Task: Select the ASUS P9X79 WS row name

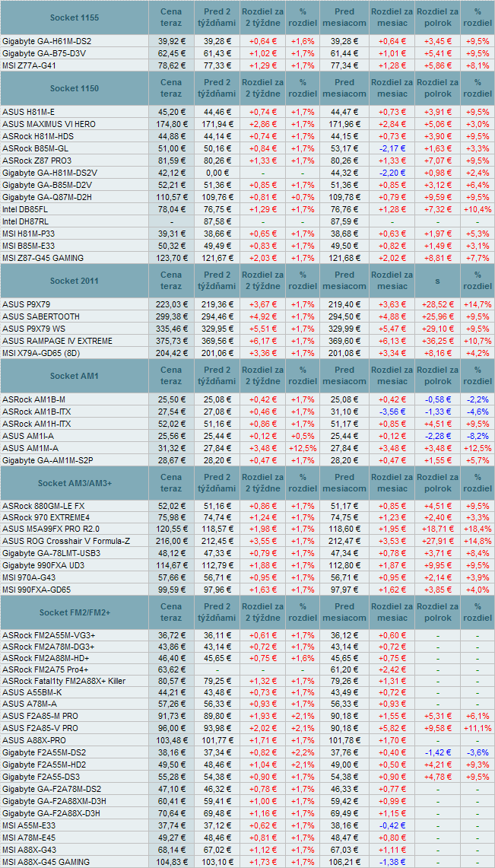Action: pos(33,329)
